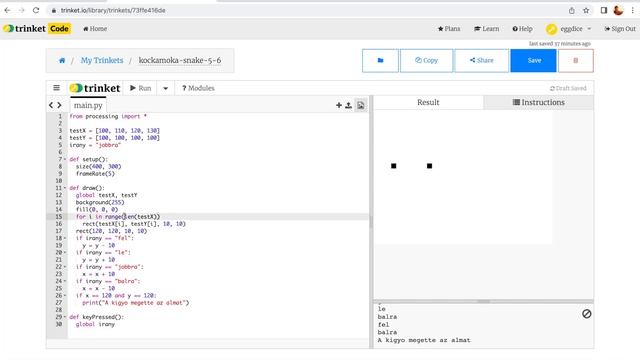The image size is (640, 360).
Task: Click Sign Out
Action: (620, 29)
